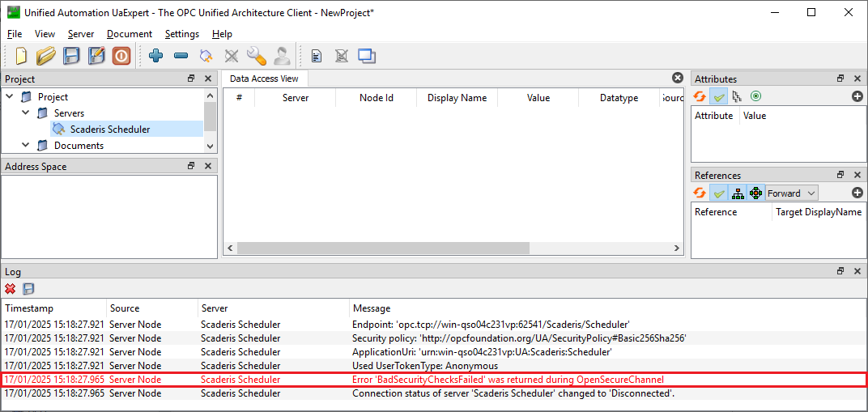The image size is (868, 412).
Task: Toggle the hierarchy tree button in References
Action: (x=737, y=193)
